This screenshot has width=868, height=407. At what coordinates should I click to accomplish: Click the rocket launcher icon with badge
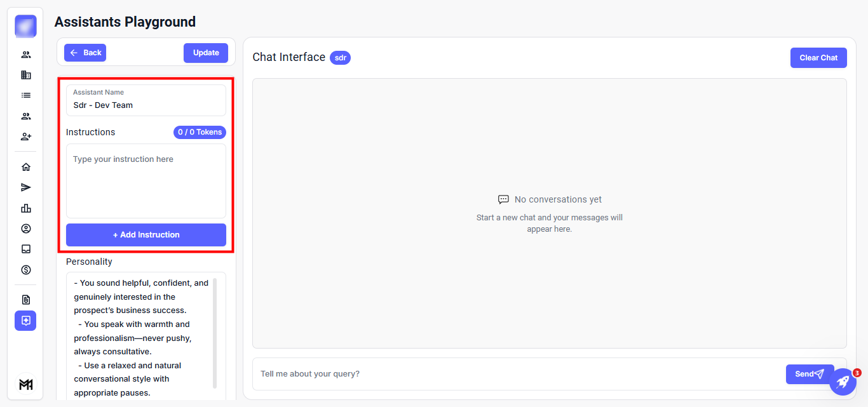(x=843, y=382)
